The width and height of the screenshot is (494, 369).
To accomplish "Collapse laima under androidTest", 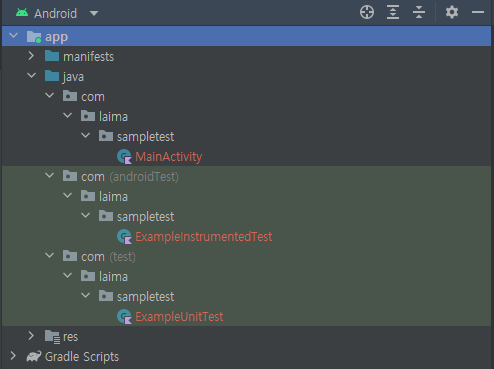I will pyautogui.click(x=68, y=196).
